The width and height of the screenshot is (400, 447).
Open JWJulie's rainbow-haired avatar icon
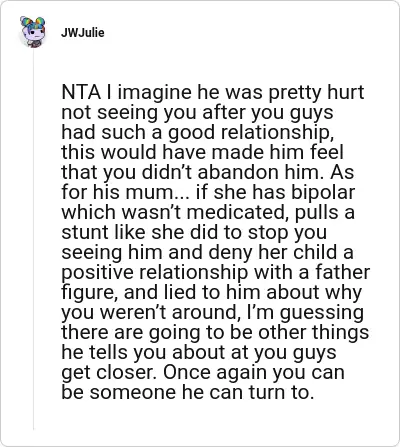click(32, 32)
